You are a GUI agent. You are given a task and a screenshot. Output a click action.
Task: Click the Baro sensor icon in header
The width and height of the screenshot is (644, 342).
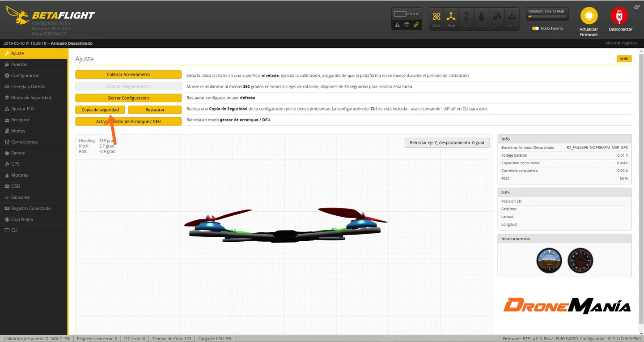(481, 18)
